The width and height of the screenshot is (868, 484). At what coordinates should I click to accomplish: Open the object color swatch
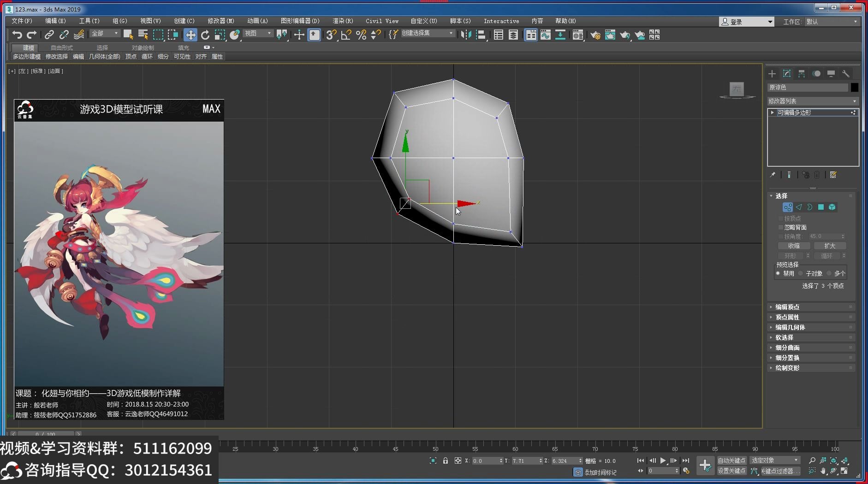[855, 87]
